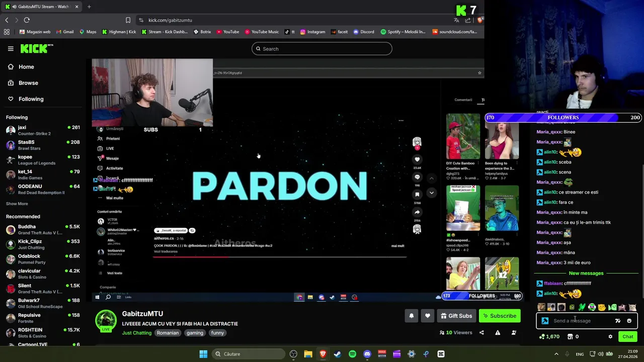Open the chat emote picker smiley
Image resolution: width=644 pixels, height=362 pixels.
coord(629,321)
